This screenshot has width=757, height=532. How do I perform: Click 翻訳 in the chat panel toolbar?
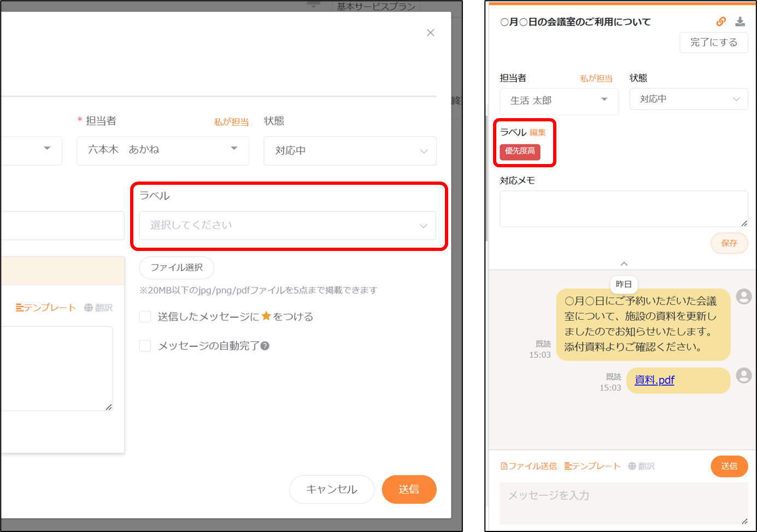[641, 466]
